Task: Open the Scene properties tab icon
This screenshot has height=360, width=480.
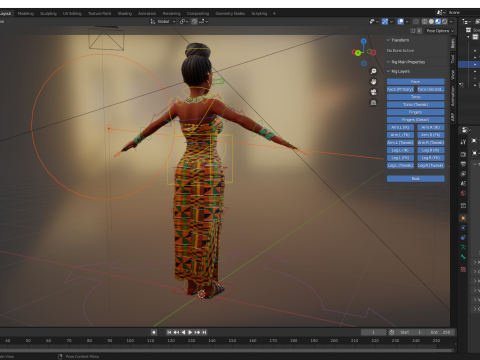Action: tap(463, 183)
